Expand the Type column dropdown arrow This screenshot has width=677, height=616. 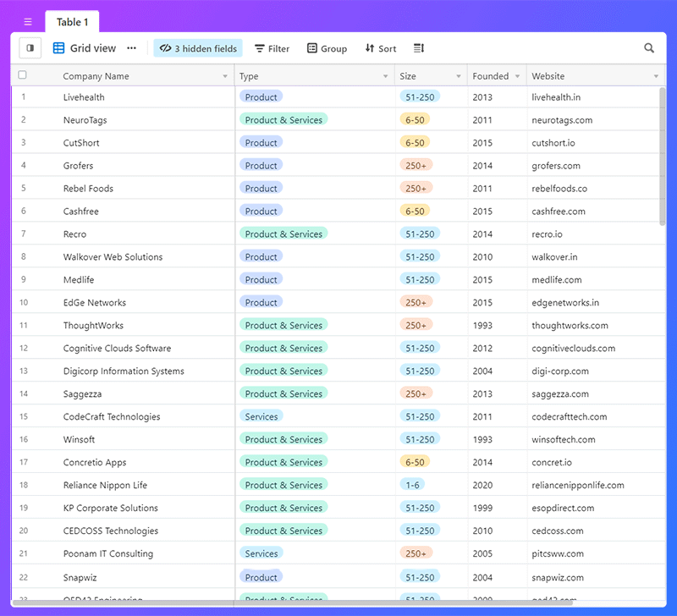pyautogui.click(x=385, y=76)
